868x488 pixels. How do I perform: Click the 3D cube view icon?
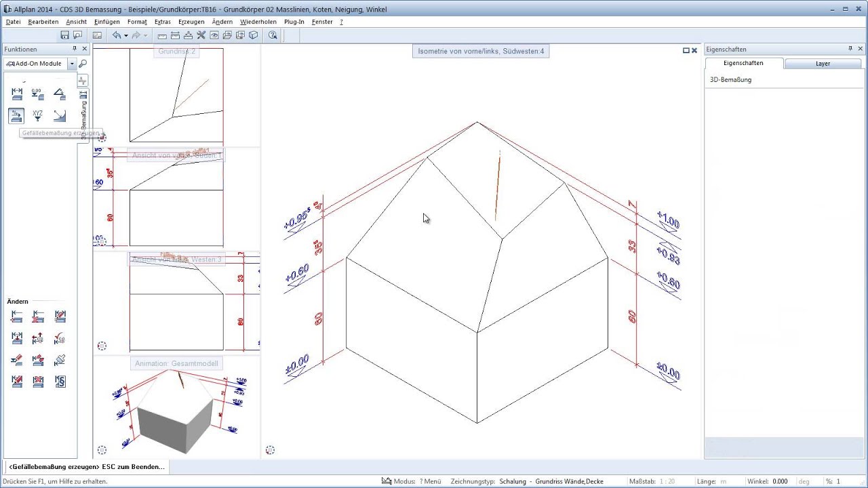(x=253, y=35)
